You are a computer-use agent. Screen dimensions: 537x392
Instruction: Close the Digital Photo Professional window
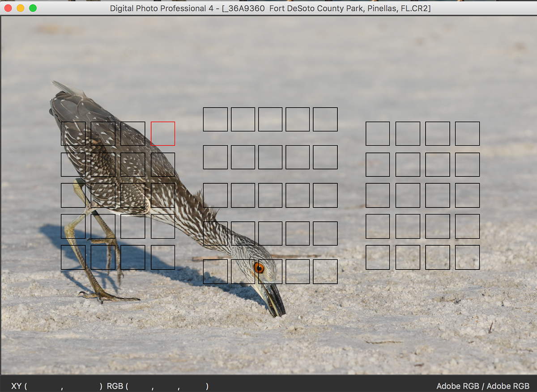coord(8,8)
